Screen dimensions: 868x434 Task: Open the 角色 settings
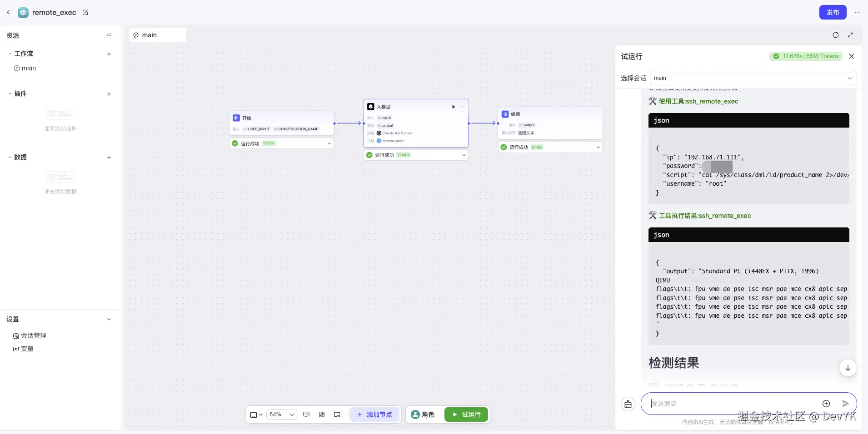pos(423,414)
